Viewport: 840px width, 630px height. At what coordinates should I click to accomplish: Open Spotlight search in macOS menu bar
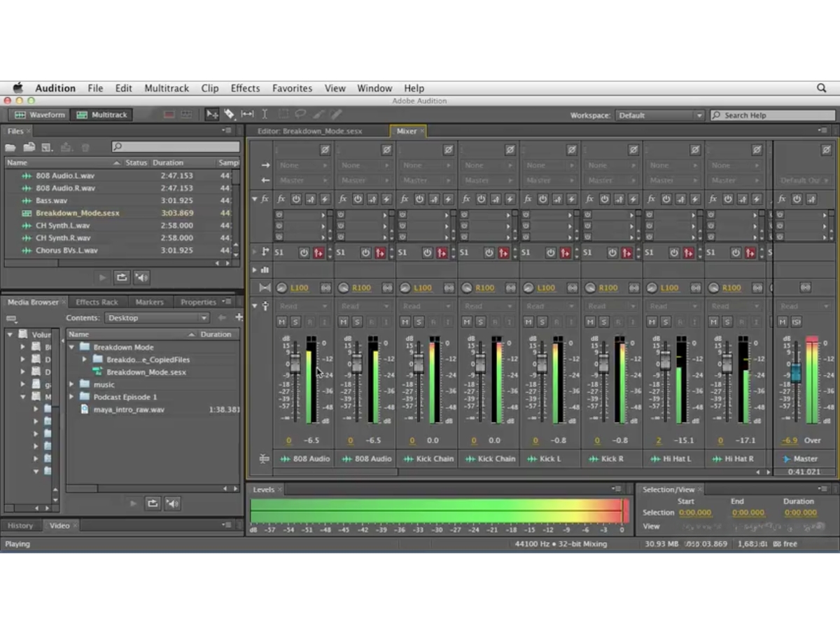tap(822, 88)
